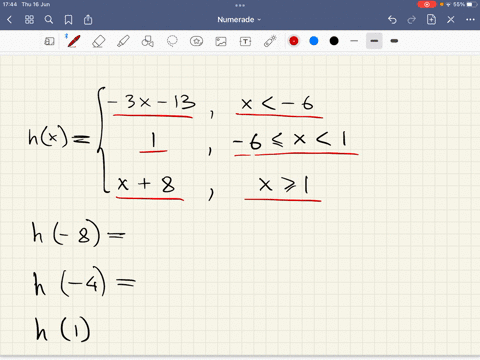This screenshot has width=480, height=360.
Task: Select the medium stroke width
Action: coord(374,41)
